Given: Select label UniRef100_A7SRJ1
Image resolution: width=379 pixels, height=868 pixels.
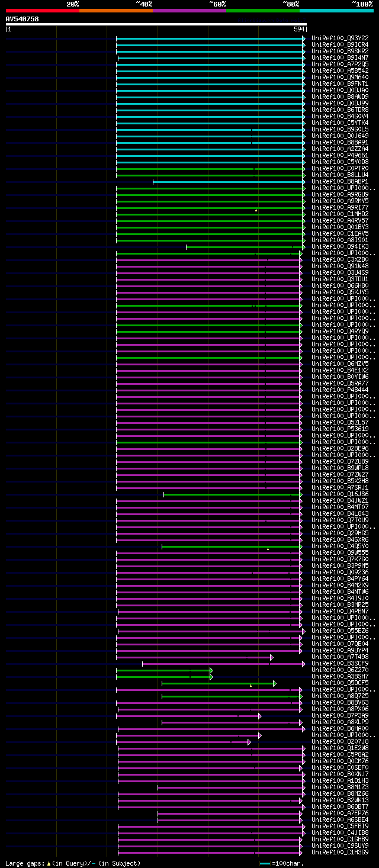Looking at the screenshot, I should [340, 488].
